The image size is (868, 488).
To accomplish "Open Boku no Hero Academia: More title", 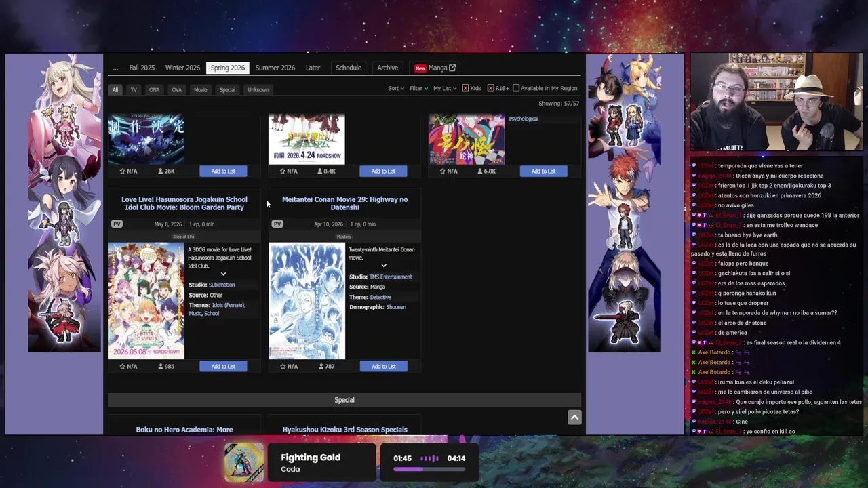I will point(184,430).
